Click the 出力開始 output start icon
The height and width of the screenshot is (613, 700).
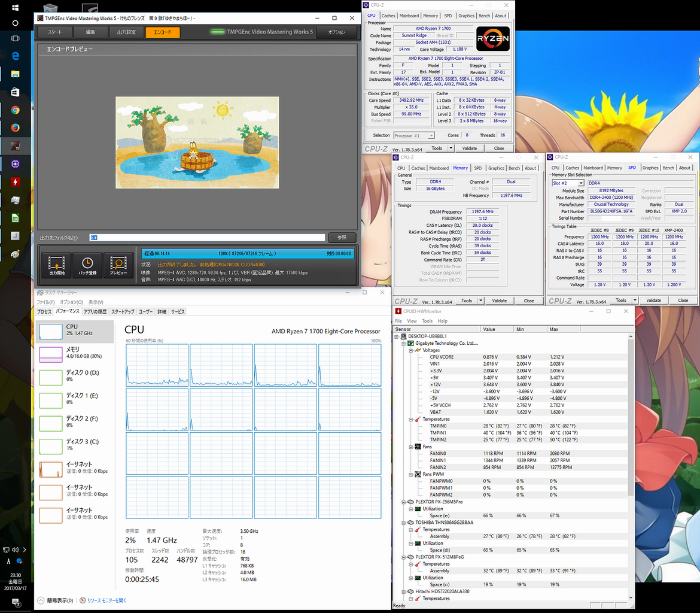[57, 265]
